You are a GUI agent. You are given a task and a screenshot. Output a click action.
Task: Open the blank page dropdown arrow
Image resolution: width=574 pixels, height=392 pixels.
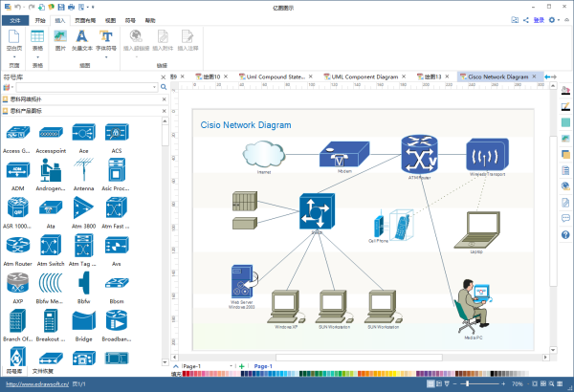pos(14,56)
